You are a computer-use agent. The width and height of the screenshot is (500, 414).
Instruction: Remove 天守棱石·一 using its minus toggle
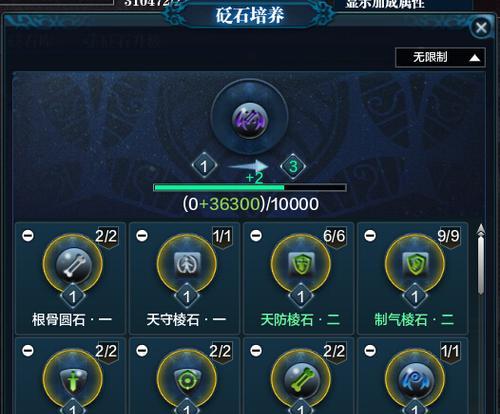click(142, 236)
